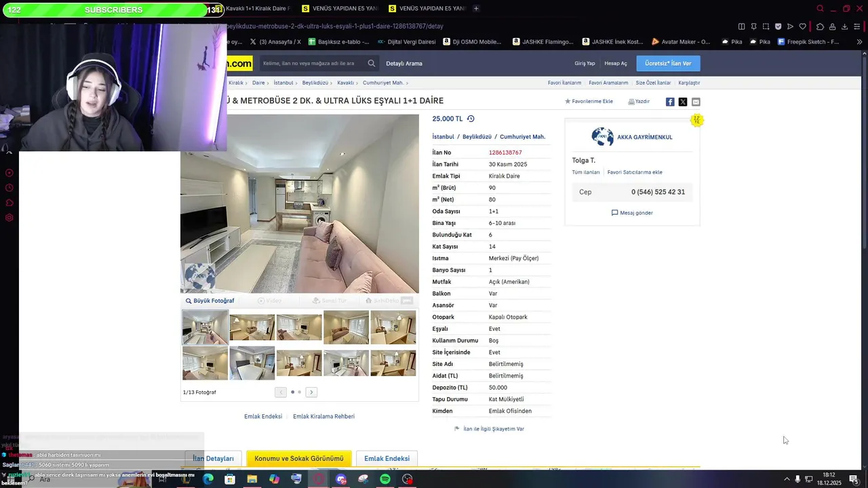Click seller phone number 0 (546) 525 42 31
The width and height of the screenshot is (868, 488).
pyautogui.click(x=658, y=192)
